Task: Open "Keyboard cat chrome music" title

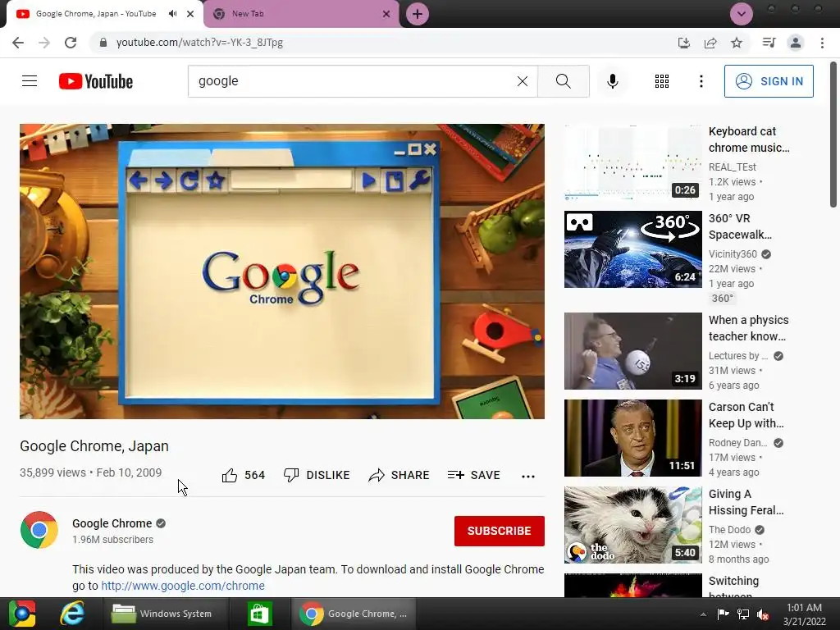Action: tap(749, 139)
